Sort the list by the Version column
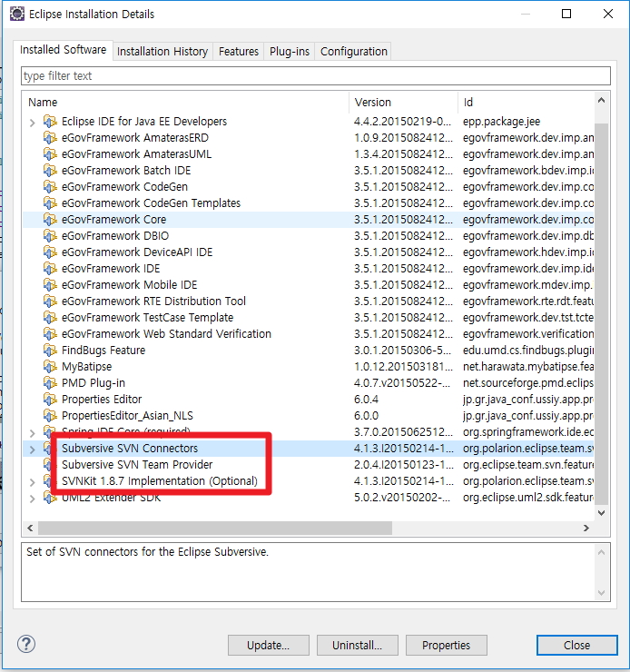This screenshot has width=630, height=672. tap(403, 103)
